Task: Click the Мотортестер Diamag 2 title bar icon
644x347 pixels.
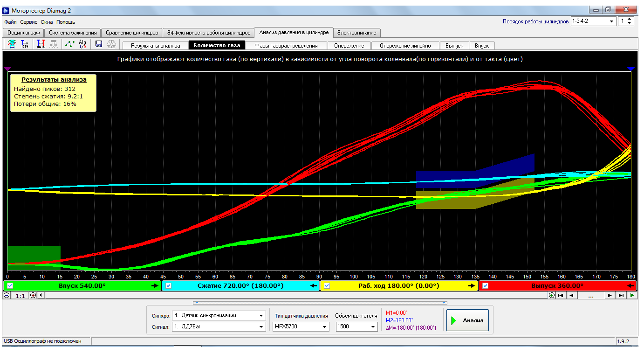Action: pyautogui.click(x=6, y=10)
